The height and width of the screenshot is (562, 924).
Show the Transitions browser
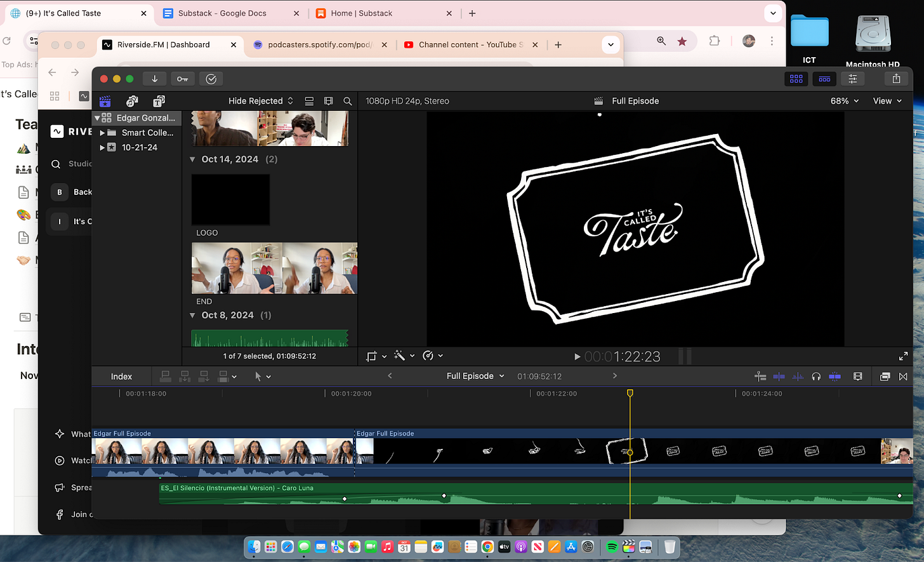pyautogui.click(x=903, y=377)
